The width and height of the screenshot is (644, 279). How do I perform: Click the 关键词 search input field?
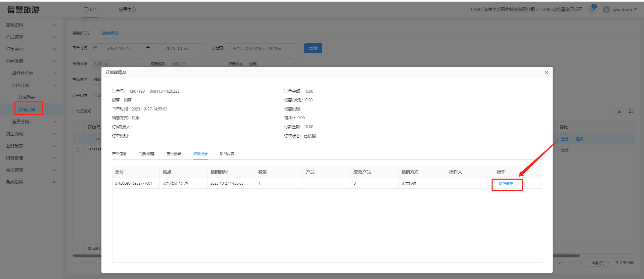[262, 48]
